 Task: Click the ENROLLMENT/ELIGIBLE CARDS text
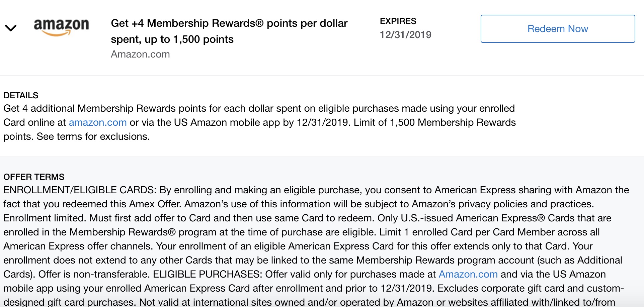pyautogui.click(x=80, y=190)
